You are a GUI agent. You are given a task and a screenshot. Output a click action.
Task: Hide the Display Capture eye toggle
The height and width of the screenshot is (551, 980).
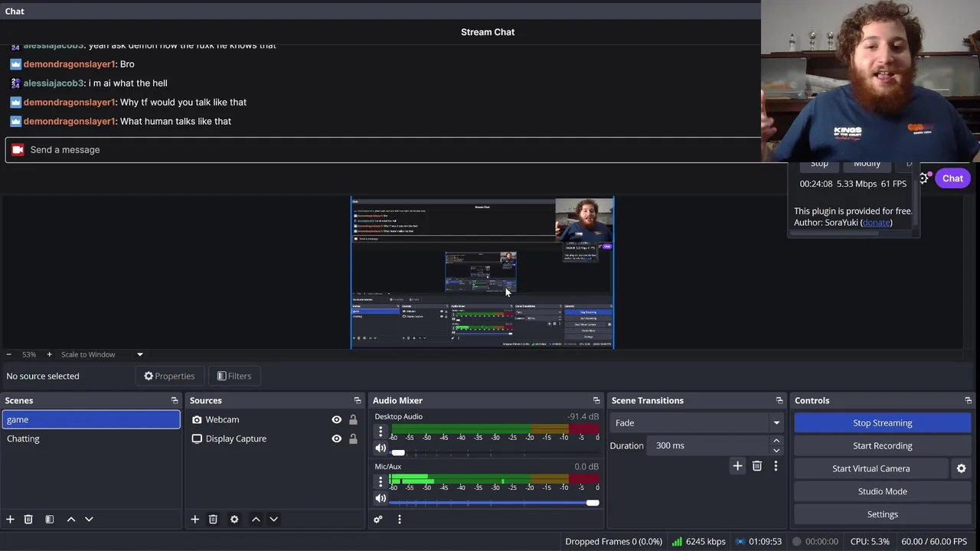coord(336,439)
